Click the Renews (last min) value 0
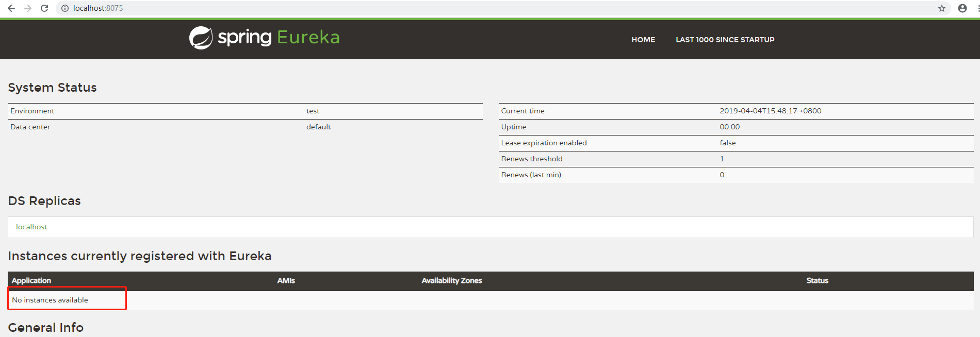980x337 pixels. click(x=722, y=175)
